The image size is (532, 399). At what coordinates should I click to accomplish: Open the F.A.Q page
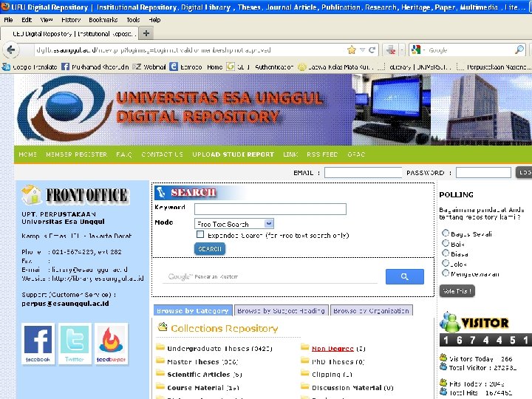click(x=124, y=154)
